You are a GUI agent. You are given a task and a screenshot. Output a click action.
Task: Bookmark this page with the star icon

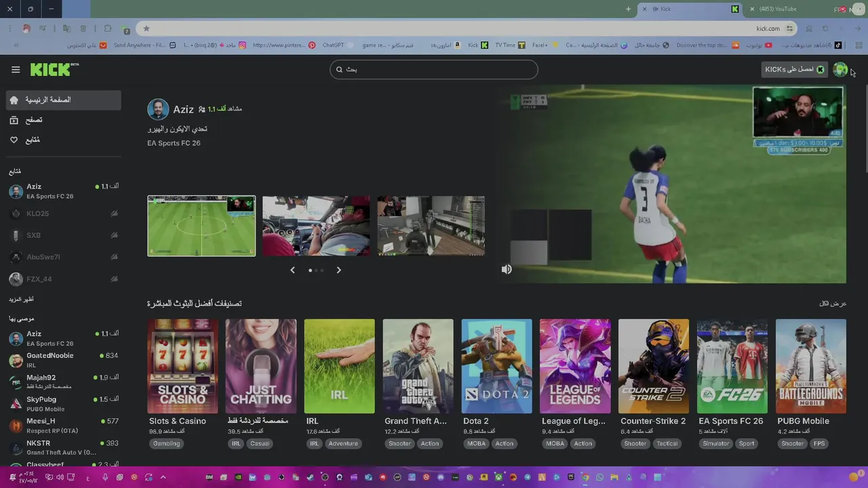pos(146,28)
